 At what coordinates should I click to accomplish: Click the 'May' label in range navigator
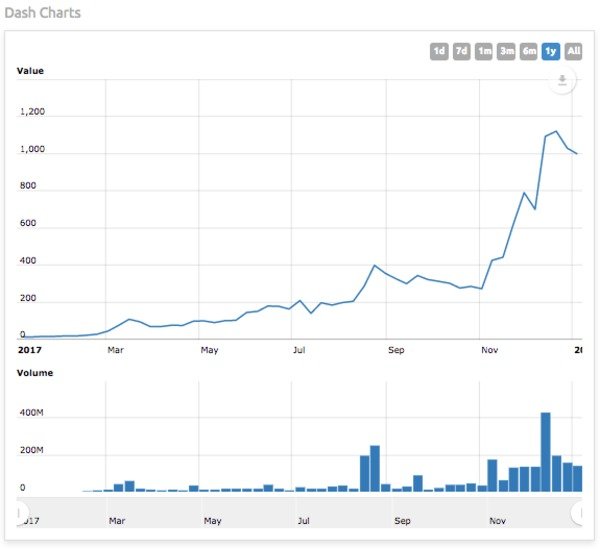(212, 521)
